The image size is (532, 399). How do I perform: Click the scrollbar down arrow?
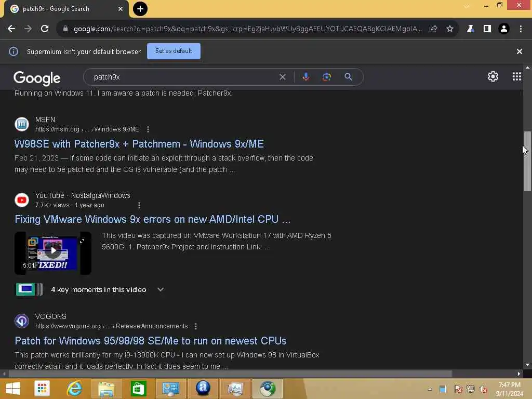point(527,365)
